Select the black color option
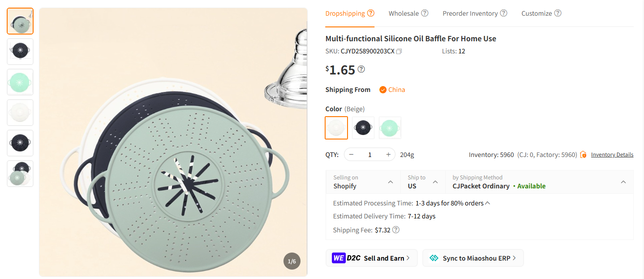Image resolution: width=644 pixels, height=279 pixels. [363, 127]
